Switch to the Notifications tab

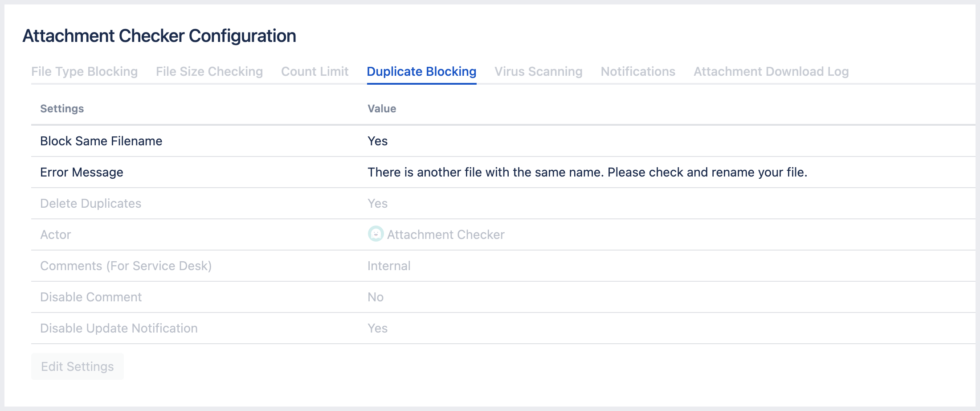pos(638,72)
